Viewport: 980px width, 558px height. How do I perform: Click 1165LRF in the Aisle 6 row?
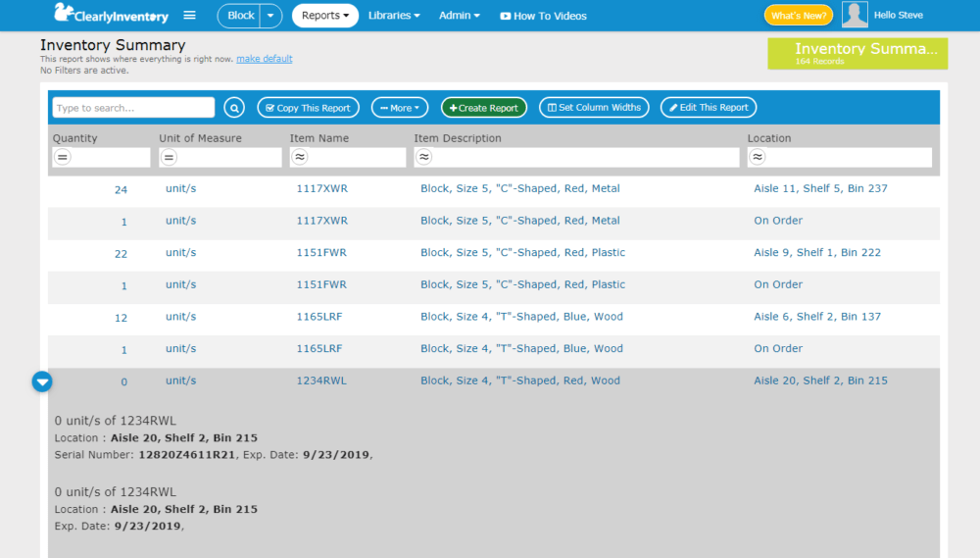point(319,317)
